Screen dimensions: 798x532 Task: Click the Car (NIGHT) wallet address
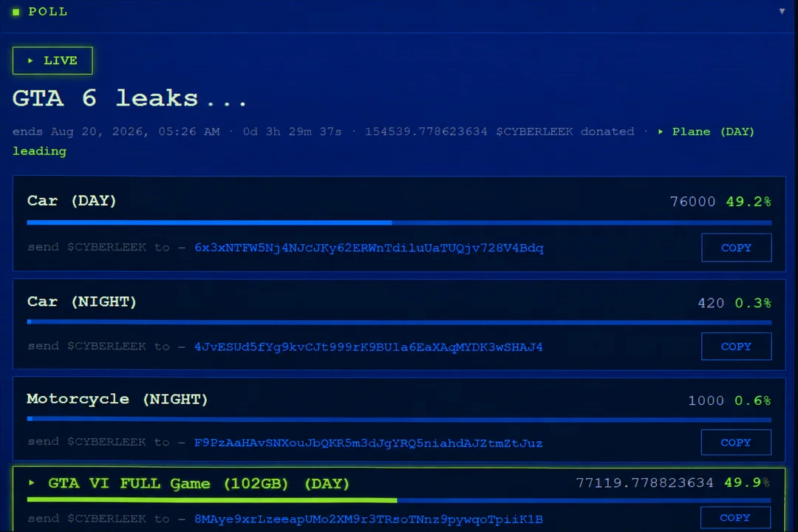coord(369,347)
